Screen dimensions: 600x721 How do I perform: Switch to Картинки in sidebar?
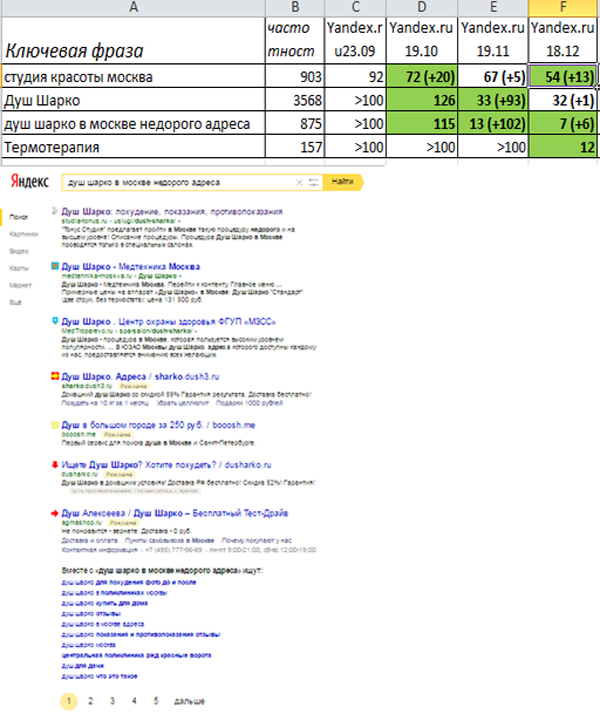(x=23, y=234)
